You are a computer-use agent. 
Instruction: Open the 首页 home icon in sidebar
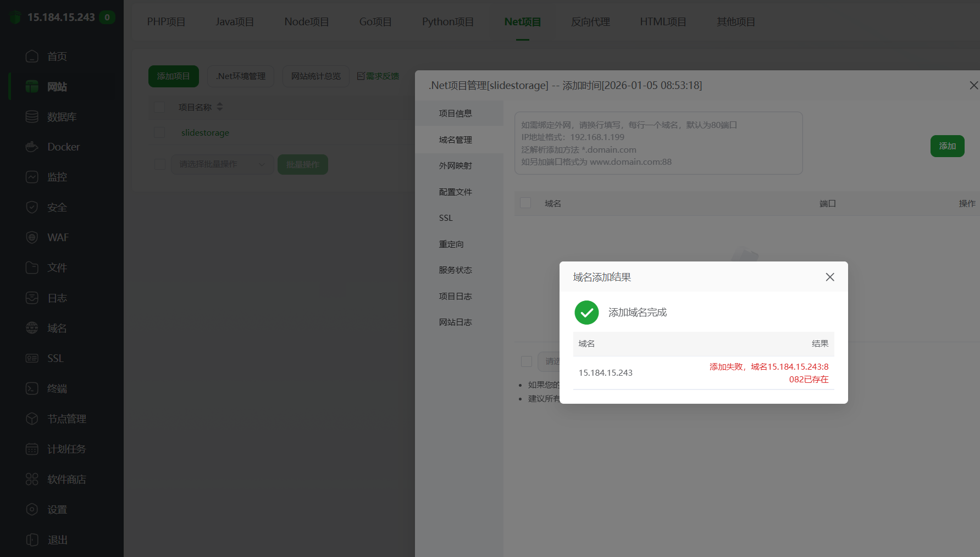point(32,57)
